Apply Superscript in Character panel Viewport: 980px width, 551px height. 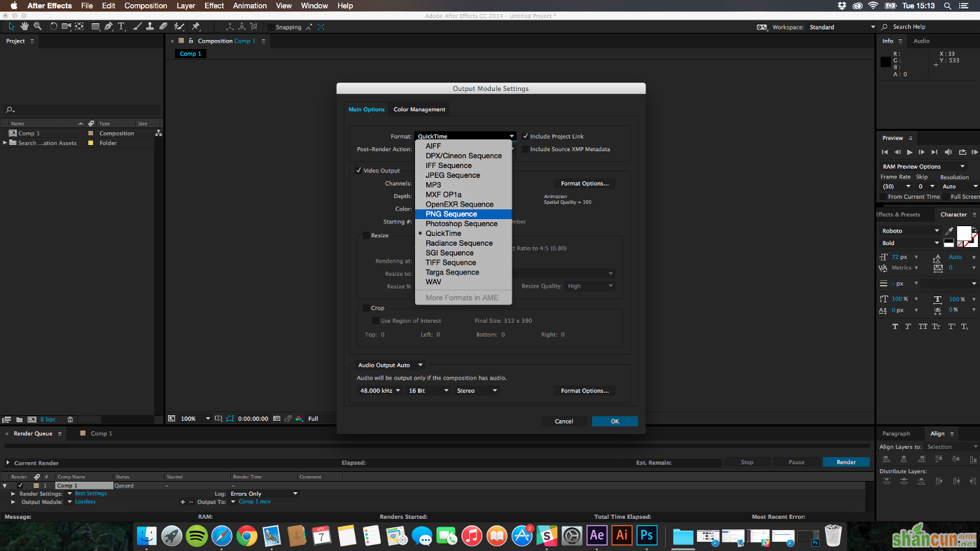[952, 326]
